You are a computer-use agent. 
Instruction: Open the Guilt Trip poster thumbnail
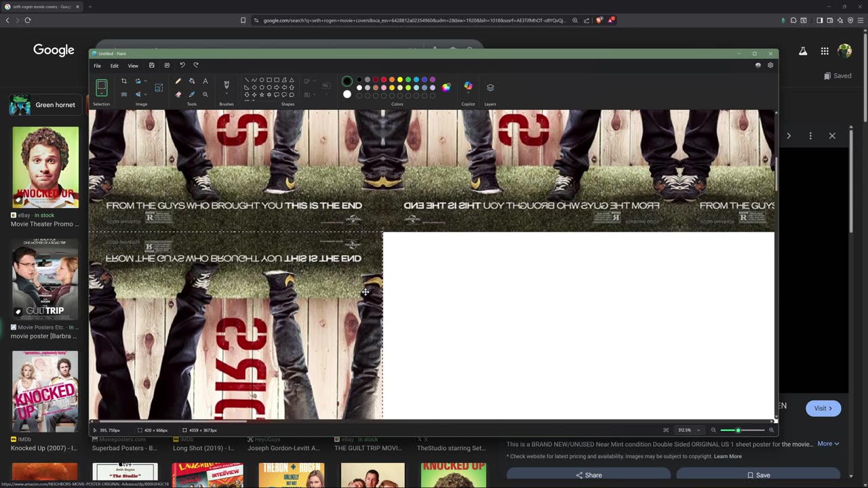(x=45, y=279)
